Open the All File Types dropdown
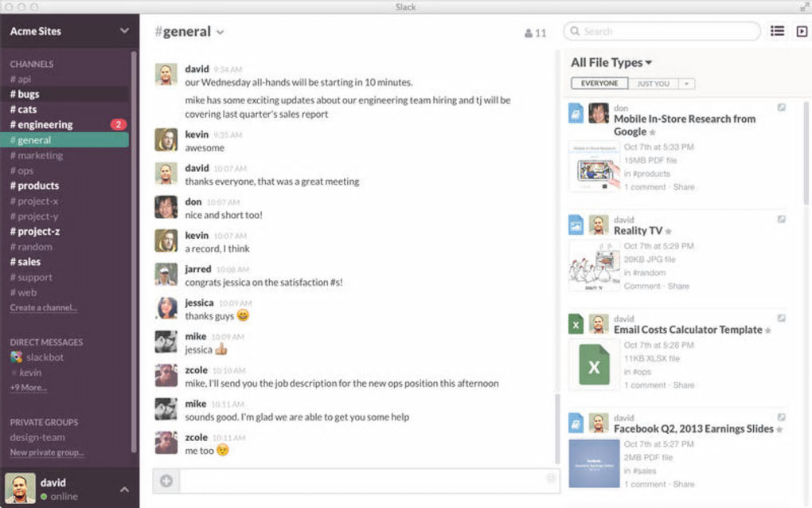 tap(611, 63)
